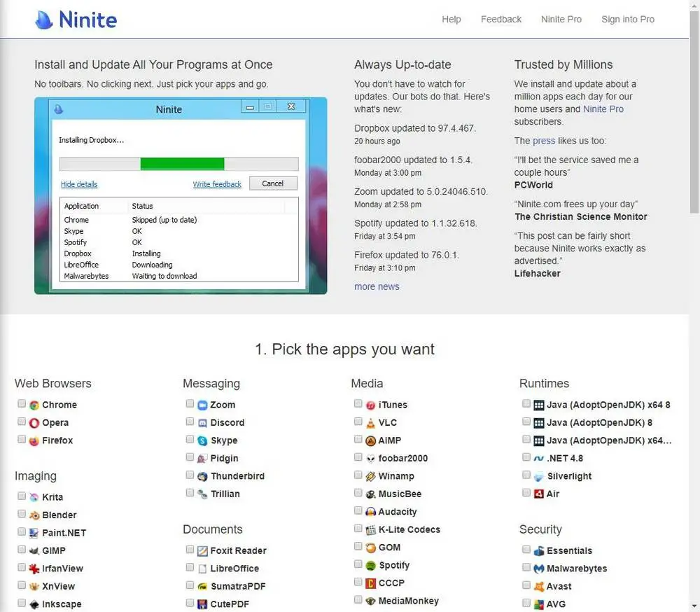Click the Firefox app icon
The image size is (700, 612).
[34, 441]
